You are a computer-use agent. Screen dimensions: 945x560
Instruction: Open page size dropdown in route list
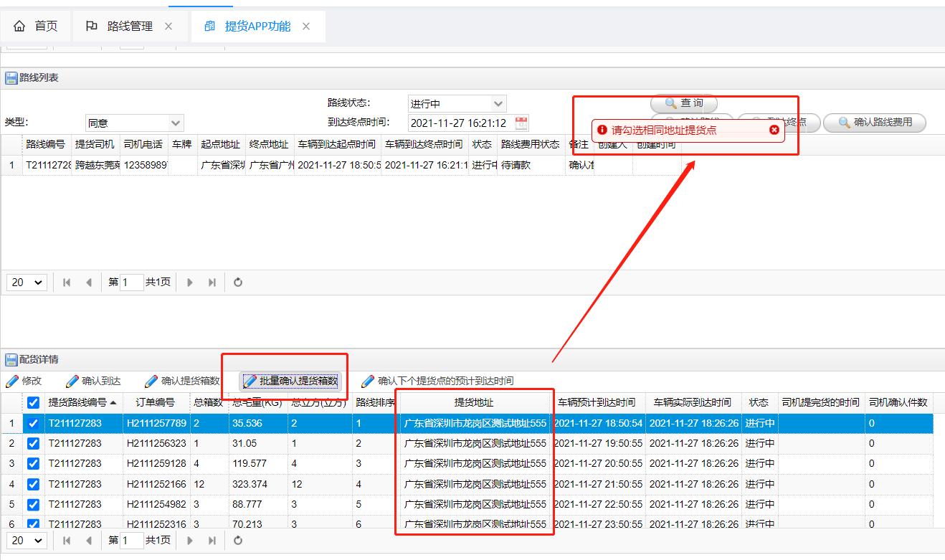tap(27, 283)
